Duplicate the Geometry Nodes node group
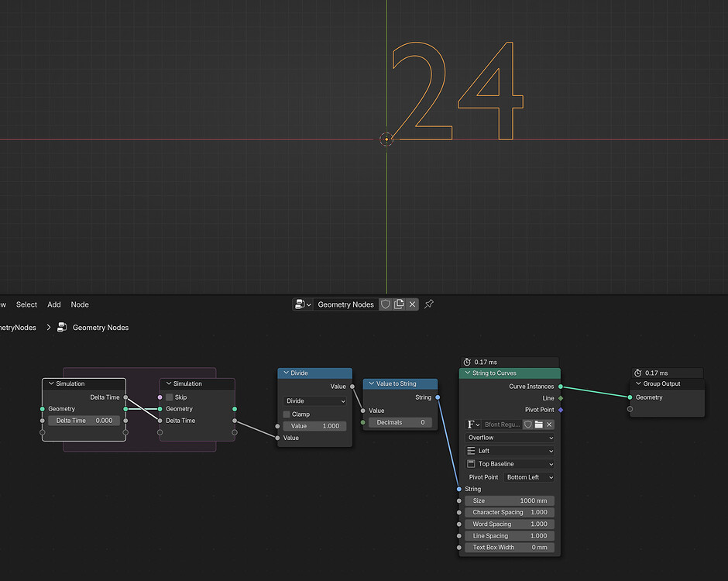Image resolution: width=728 pixels, height=581 pixels. (399, 304)
